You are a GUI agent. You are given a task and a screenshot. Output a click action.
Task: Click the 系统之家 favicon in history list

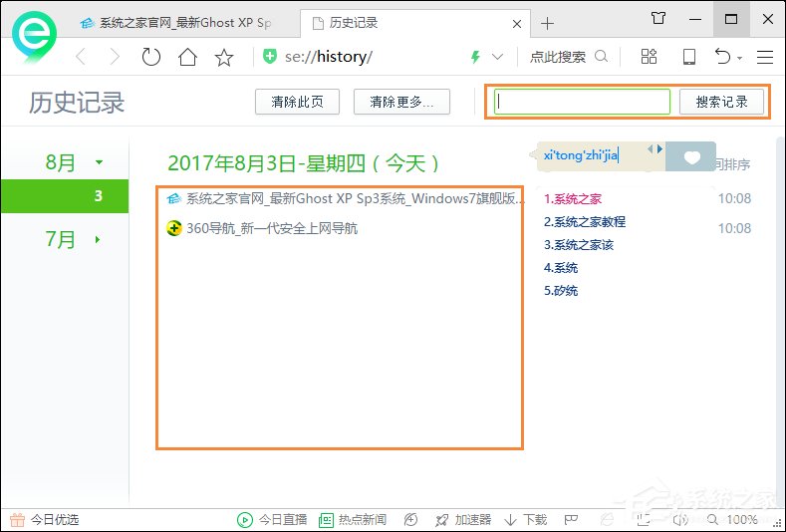tap(174, 198)
